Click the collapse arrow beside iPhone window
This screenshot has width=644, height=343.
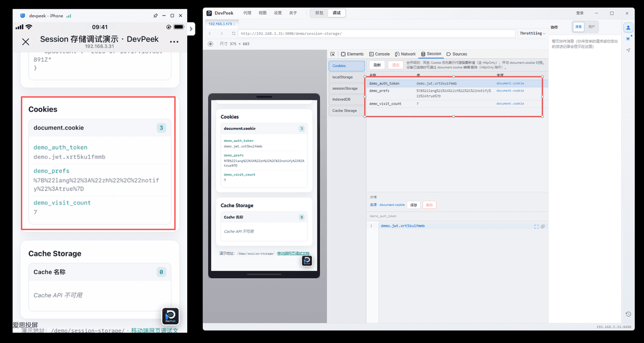point(192,28)
